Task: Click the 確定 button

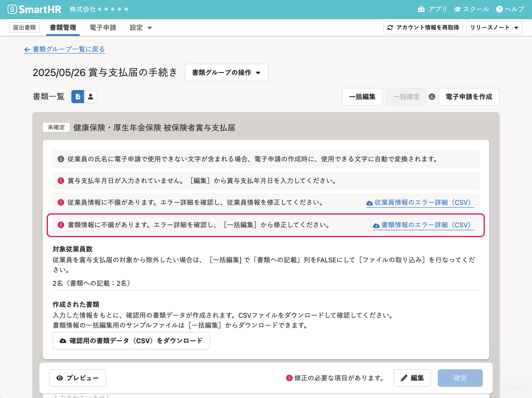Action: tap(460, 378)
